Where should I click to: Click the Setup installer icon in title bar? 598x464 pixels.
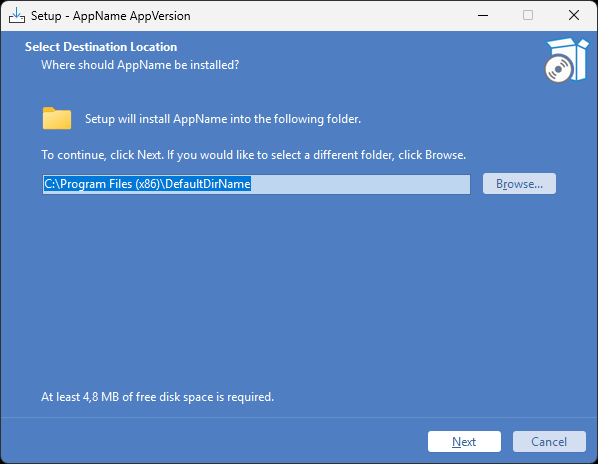point(17,16)
